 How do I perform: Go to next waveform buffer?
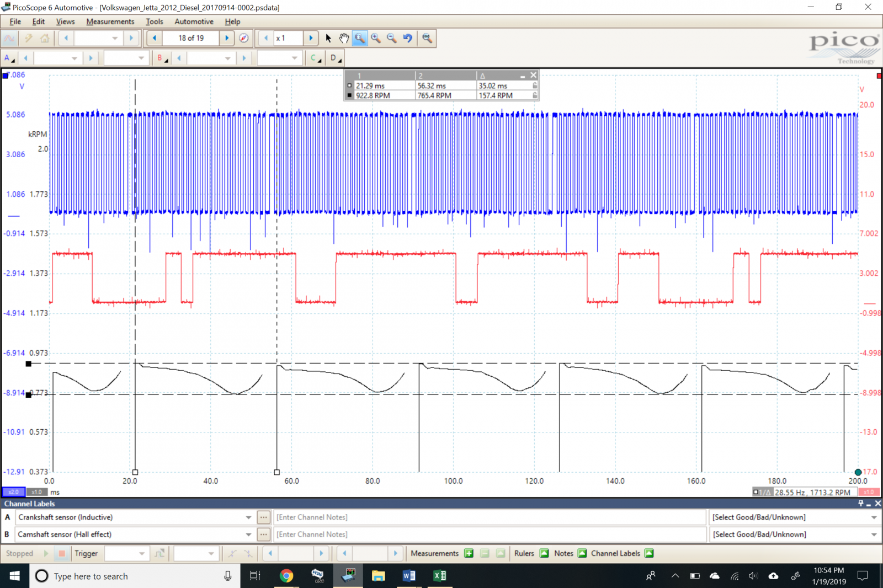(x=227, y=38)
